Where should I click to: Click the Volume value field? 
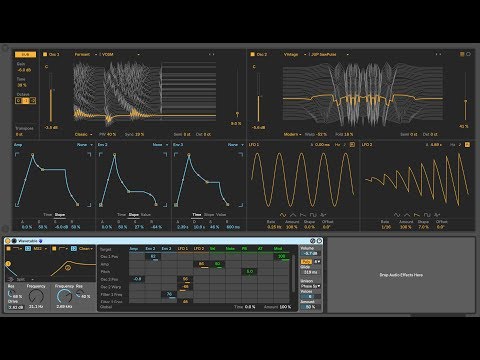click(310, 254)
